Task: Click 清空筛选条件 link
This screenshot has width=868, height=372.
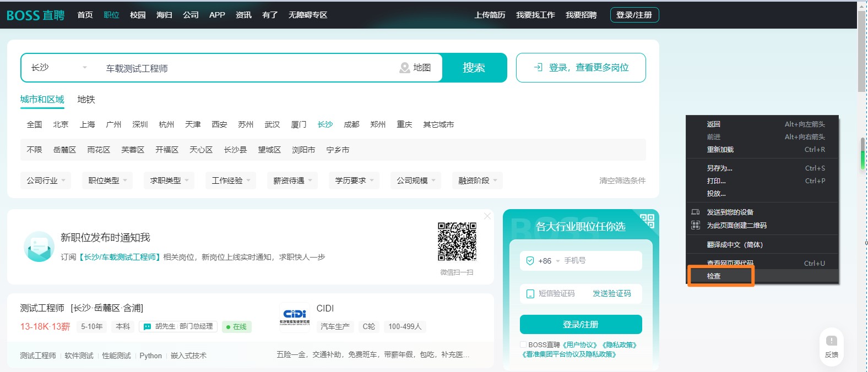Action: click(622, 180)
